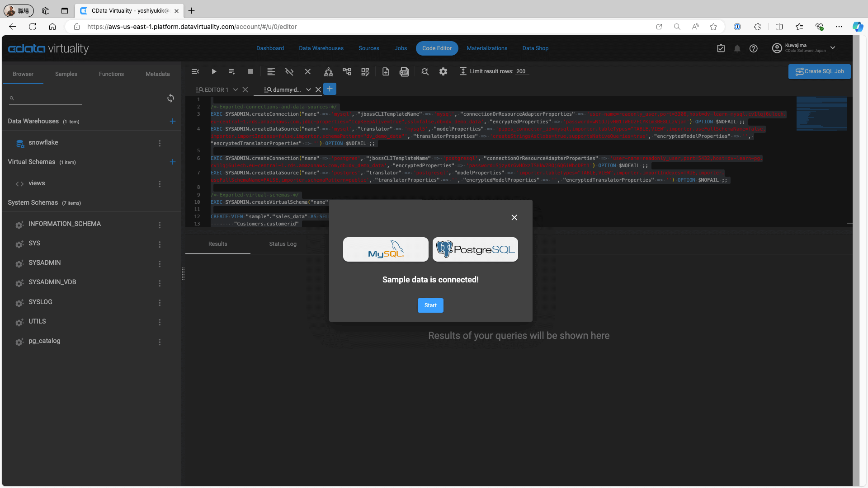868x488 pixels.
Task: Open the Data Warehouses page
Action: click(x=321, y=48)
